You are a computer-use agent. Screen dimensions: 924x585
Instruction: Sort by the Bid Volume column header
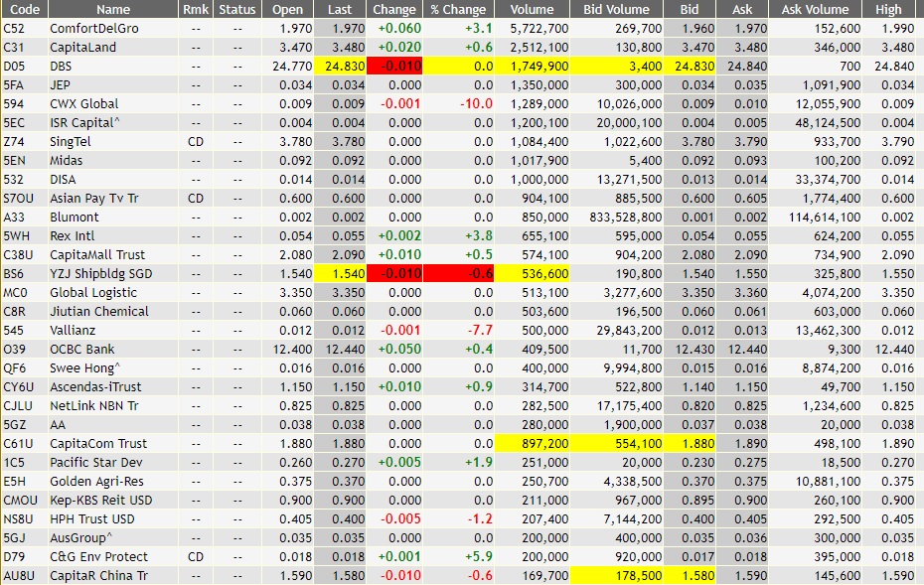(616, 9)
